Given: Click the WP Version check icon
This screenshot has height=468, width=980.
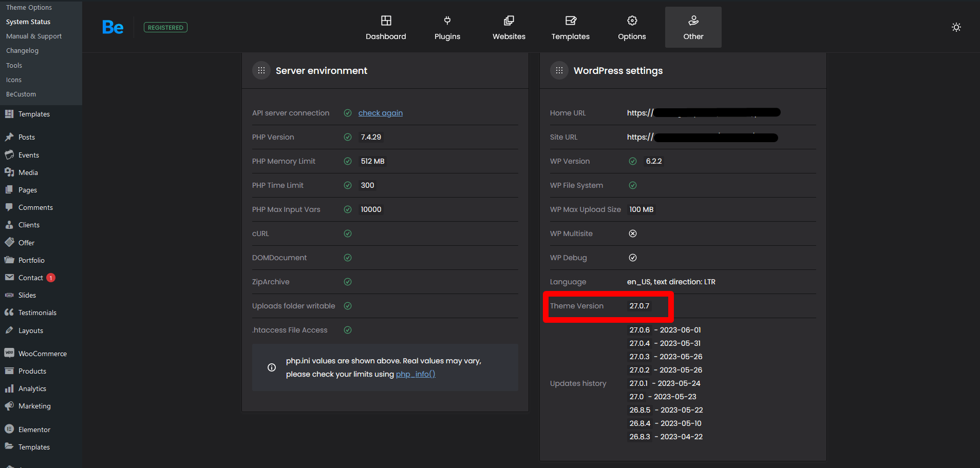Looking at the screenshot, I should click(633, 161).
